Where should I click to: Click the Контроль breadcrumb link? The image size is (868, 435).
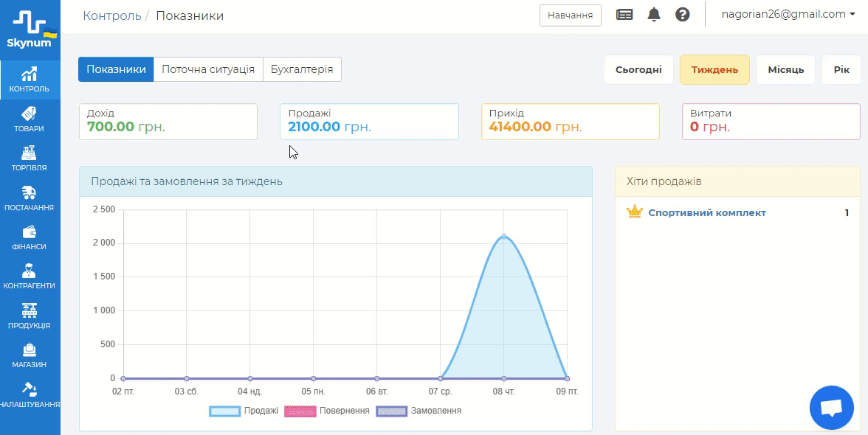pos(112,15)
